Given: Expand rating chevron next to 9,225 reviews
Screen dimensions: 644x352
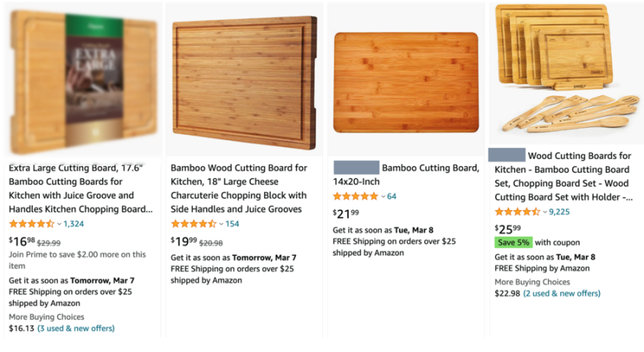Looking at the screenshot, I should (545, 212).
